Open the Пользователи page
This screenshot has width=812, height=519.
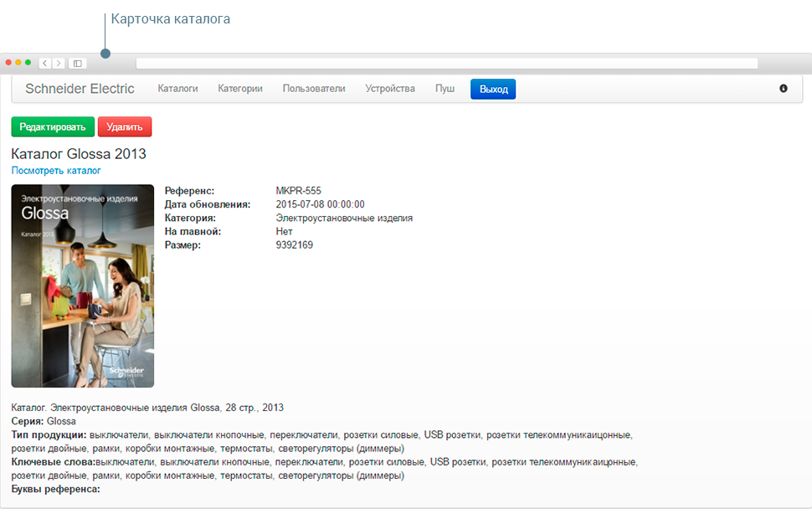pos(314,89)
